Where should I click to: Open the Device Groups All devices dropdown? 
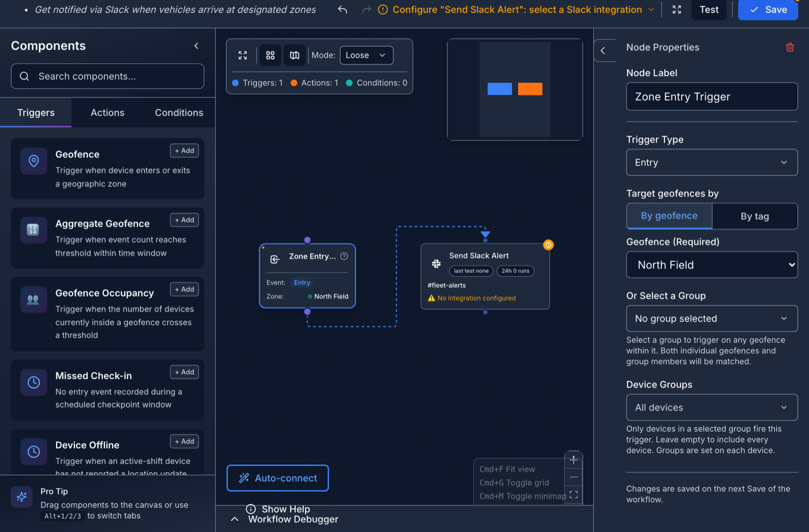click(x=712, y=407)
